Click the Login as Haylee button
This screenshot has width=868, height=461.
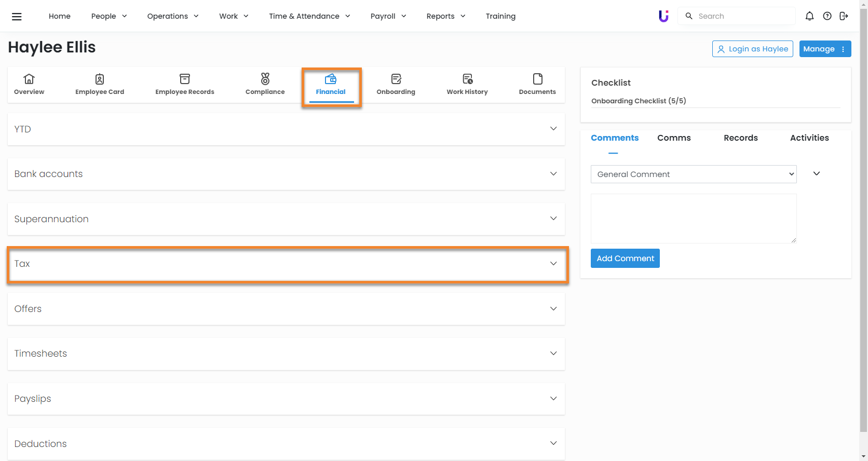click(752, 49)
